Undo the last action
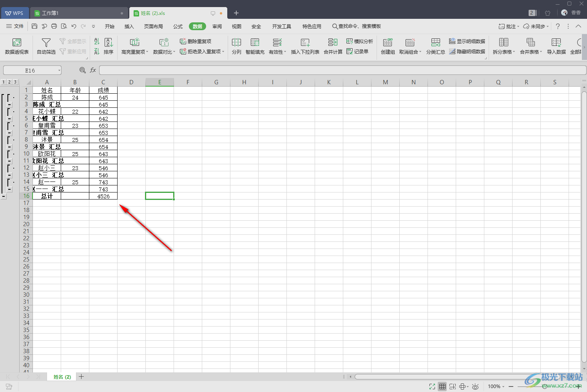This screenshot has width=587, height=392. click(x=74, y=26)
